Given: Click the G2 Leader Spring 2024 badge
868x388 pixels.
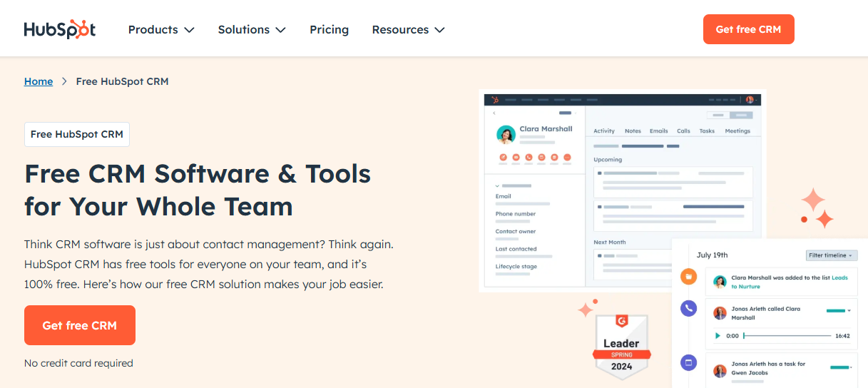Looking at the screenshot, I should [621, 347].
